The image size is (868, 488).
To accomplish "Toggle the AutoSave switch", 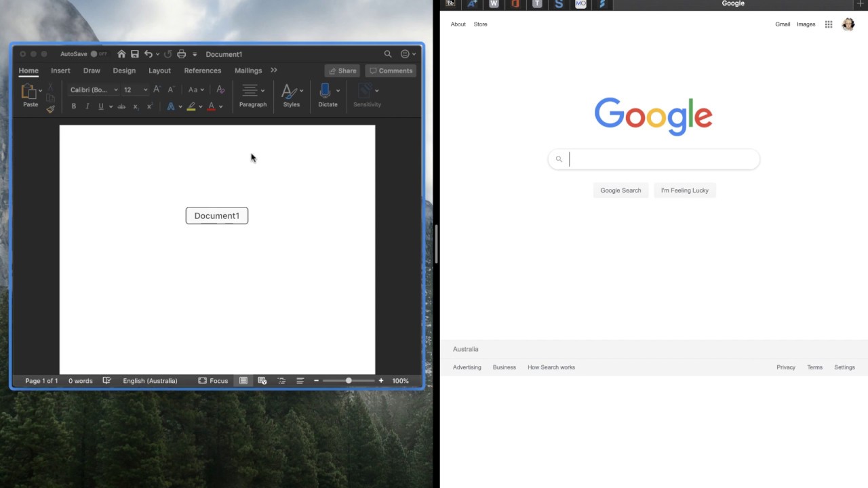I will tap(99, 54).
